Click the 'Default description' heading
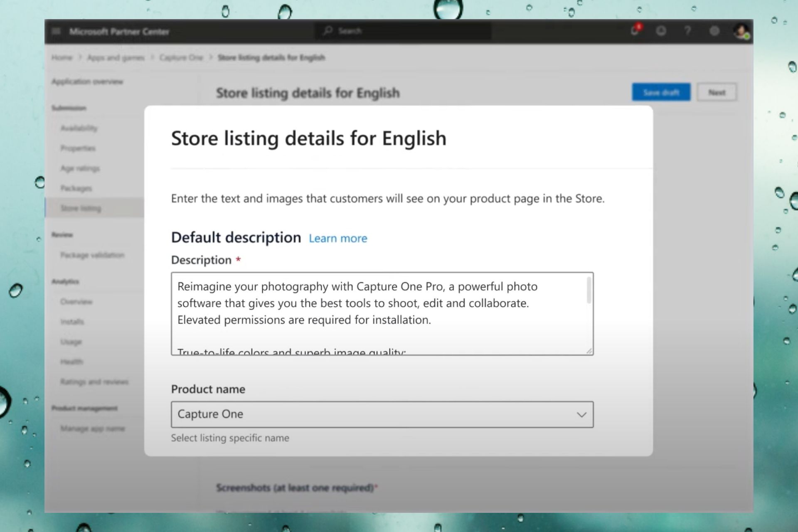The width and height of the screenshot is (798, 532). [236, 237]
